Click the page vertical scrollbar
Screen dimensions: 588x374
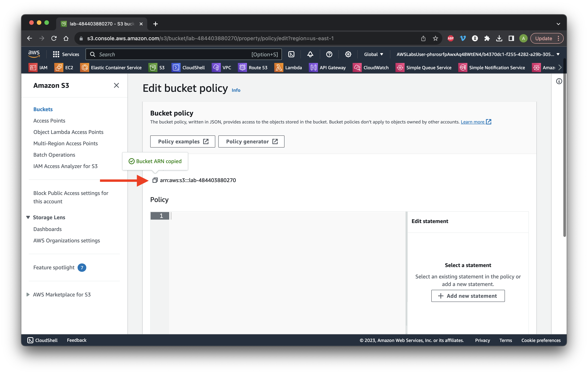coord(564,147)
